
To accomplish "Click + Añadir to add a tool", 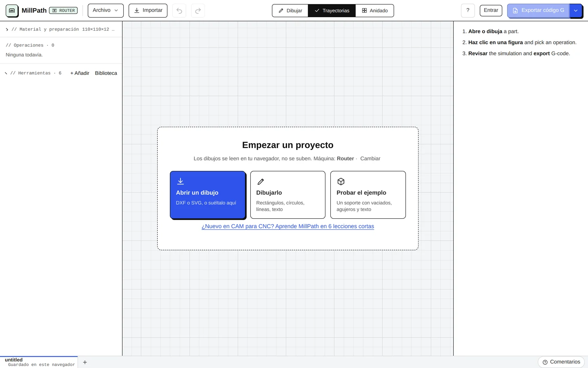I will click(x=80, y=73).
